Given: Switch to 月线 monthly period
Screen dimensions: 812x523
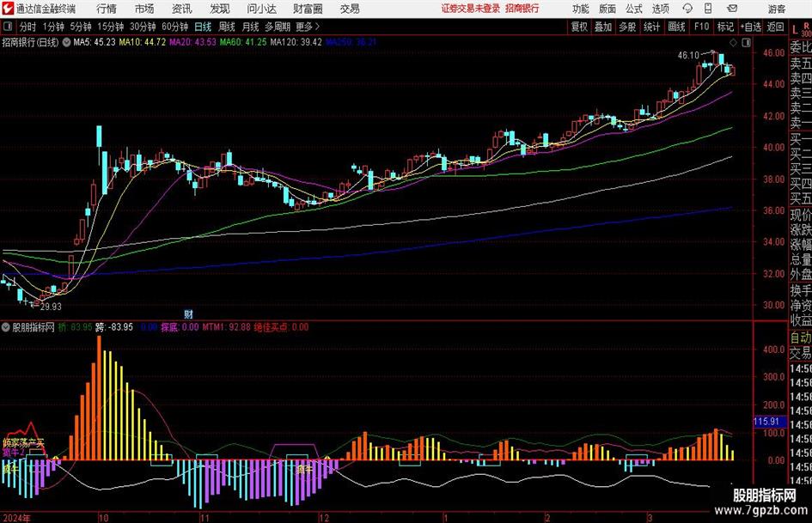Looking at the screenshot, I should pyautogui.click(x=250, y=27).
